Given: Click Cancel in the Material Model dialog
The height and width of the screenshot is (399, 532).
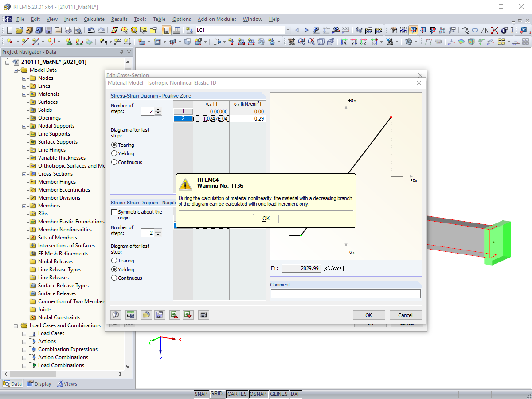Looking at the screenshot, I should (405, 315).
